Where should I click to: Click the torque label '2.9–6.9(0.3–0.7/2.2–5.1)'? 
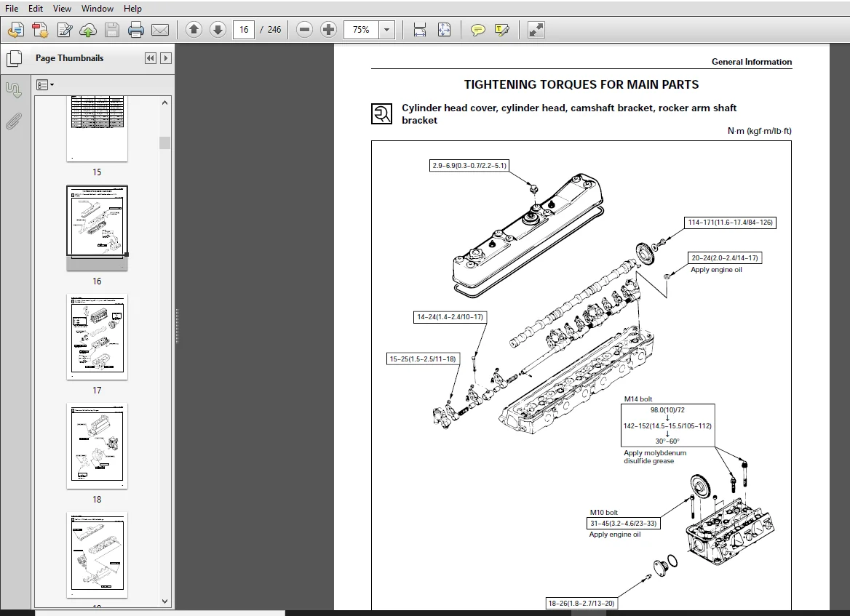point(469,166)
